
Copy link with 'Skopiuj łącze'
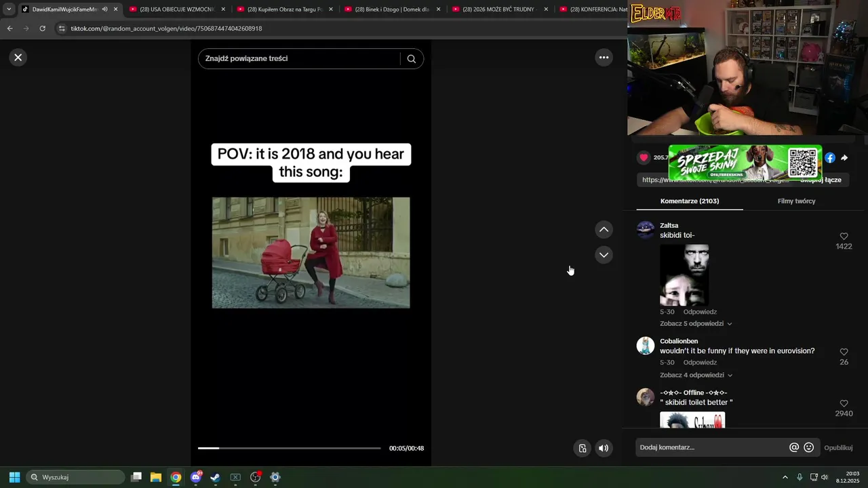click(x=821, y=180)
